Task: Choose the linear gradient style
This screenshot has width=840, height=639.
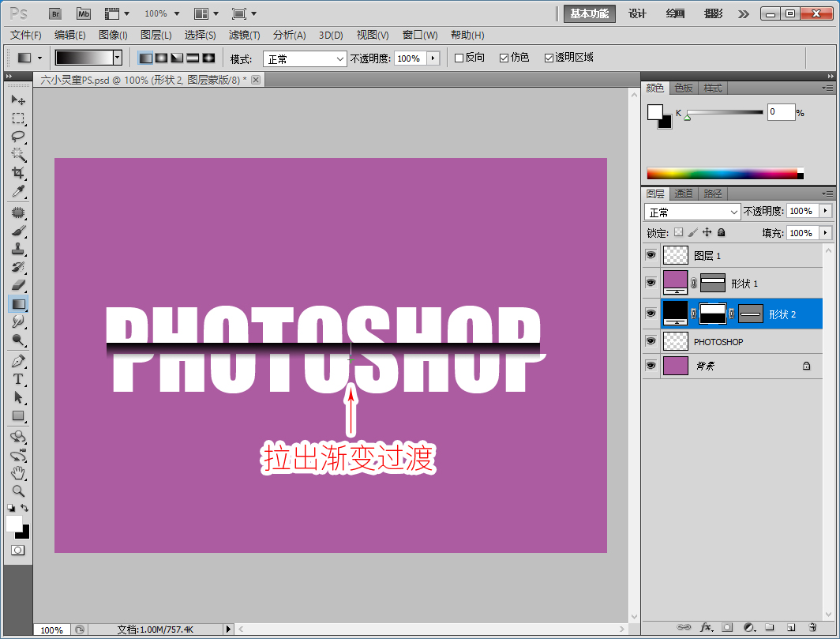Action: click(x=145, y=58)
